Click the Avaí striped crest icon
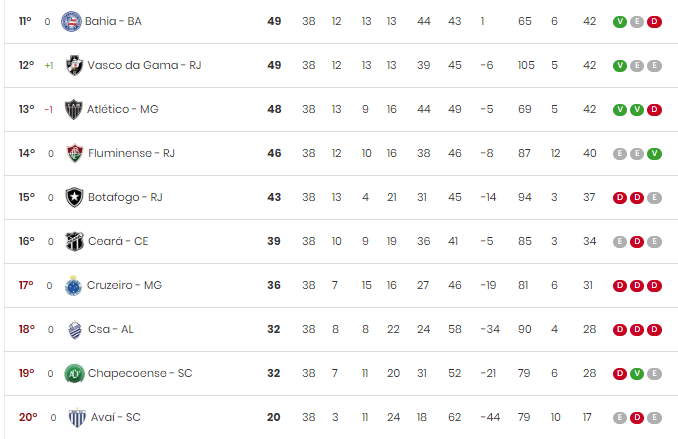The image size is (678, 439). tap(77, 417)
